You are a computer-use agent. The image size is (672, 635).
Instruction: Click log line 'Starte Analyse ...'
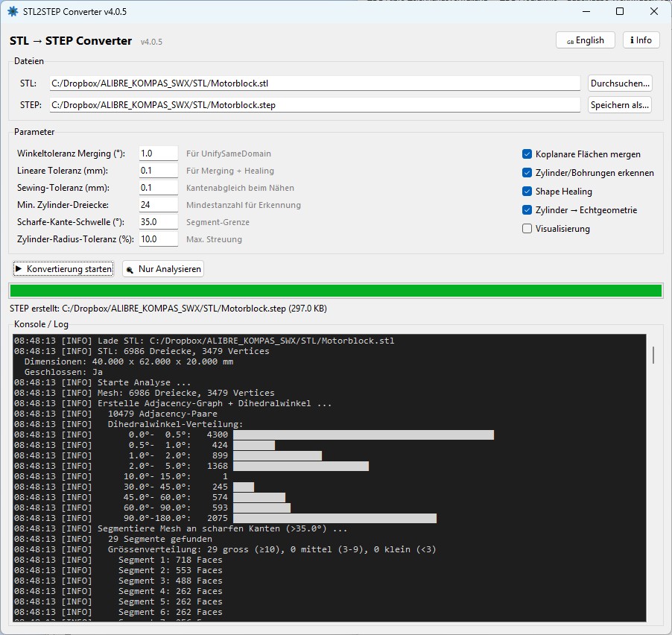click(x=102, y=382)
